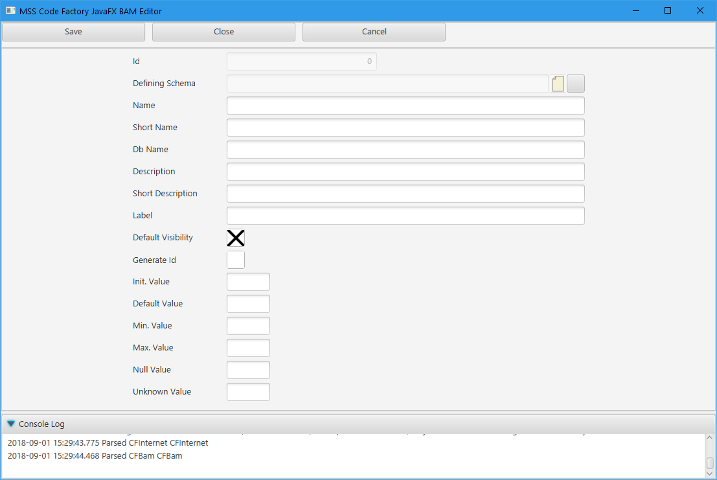717x480 pixels.
Task: Enable the Generate Id checkbox
Action: pos(236,260)
